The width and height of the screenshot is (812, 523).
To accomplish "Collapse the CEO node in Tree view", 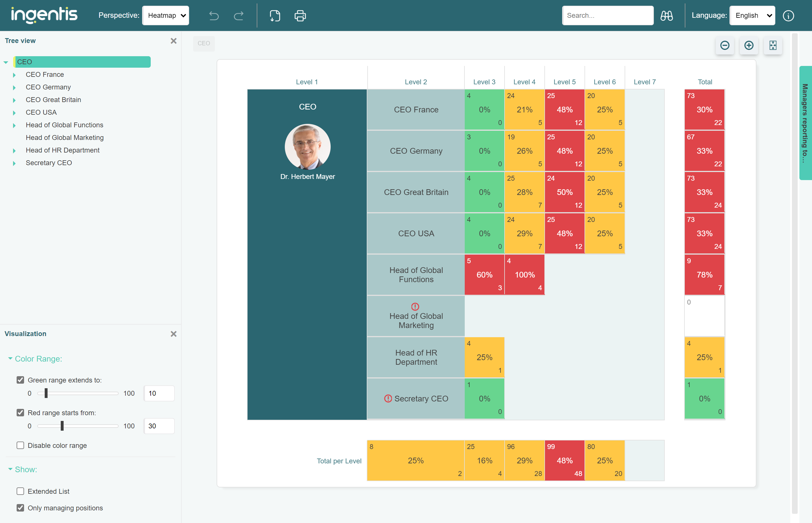I will pos(6,62).
